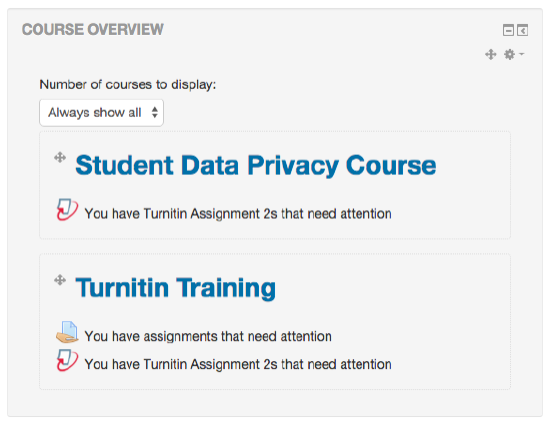
Task: Click the COURSE OVERVIEW block title
Action: 93,29
